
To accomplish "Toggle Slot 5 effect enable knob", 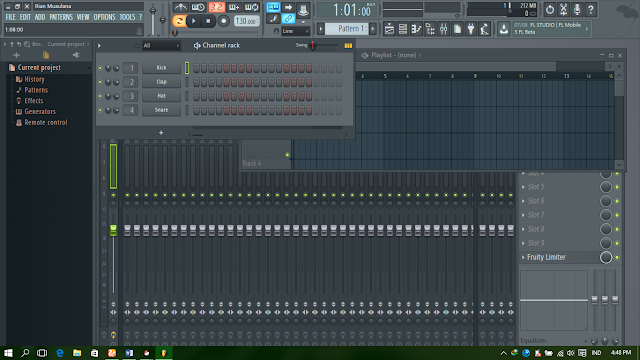I will [x=606, y=187].
